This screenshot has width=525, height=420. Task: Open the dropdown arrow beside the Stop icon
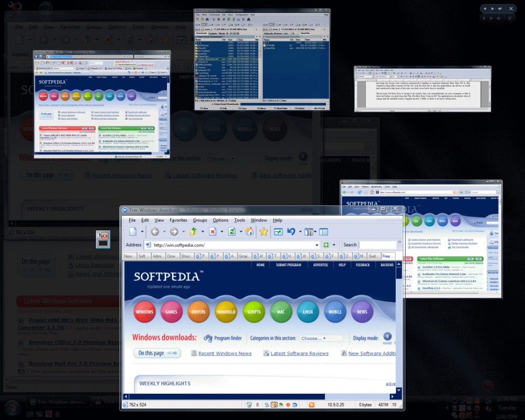222,232
